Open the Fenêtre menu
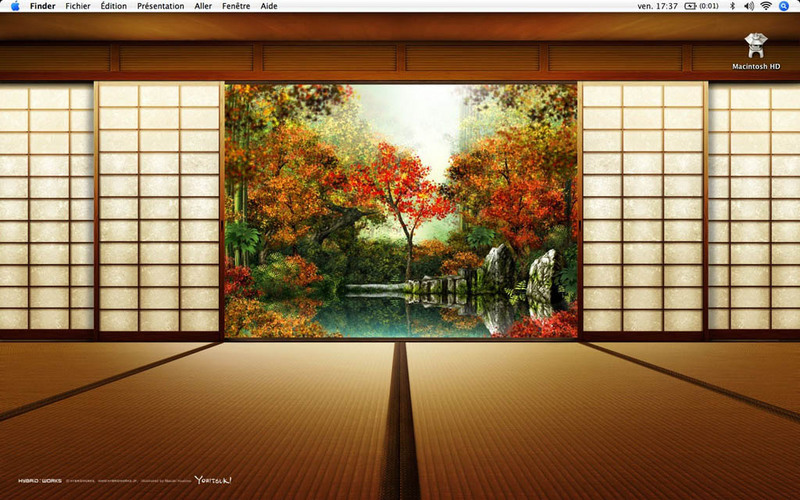 click(x=236, y=6)
